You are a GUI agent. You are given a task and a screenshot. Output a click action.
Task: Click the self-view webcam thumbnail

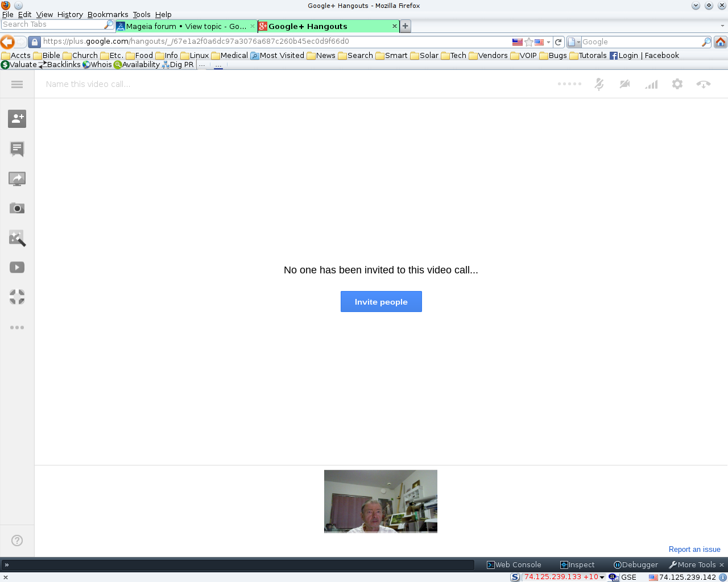(x=380, y=501)
